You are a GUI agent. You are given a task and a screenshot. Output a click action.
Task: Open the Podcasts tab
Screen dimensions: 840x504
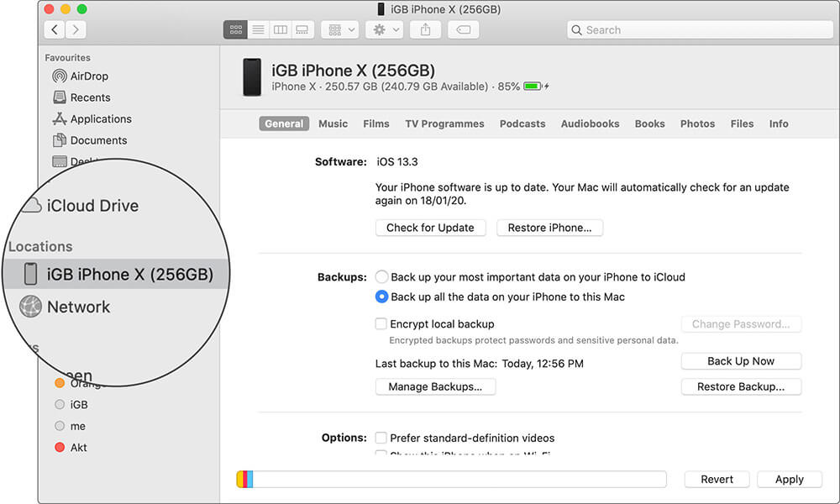pyautogui.click(x=522, y=123)
